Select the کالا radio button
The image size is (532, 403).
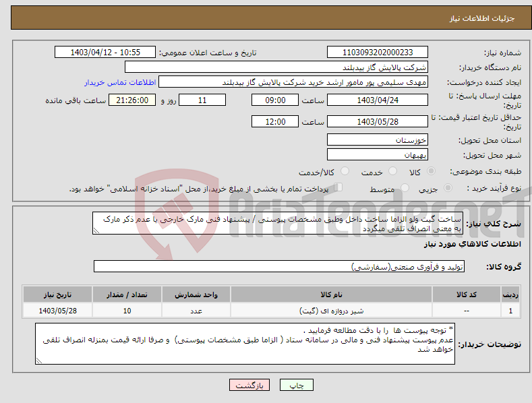(431, 171)
